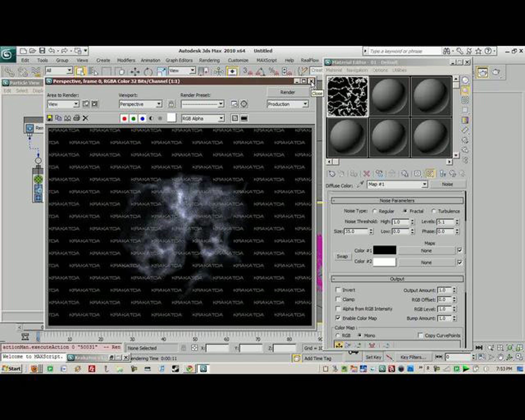Click the Open File icon in quick access toolbar

pos(33,51)
